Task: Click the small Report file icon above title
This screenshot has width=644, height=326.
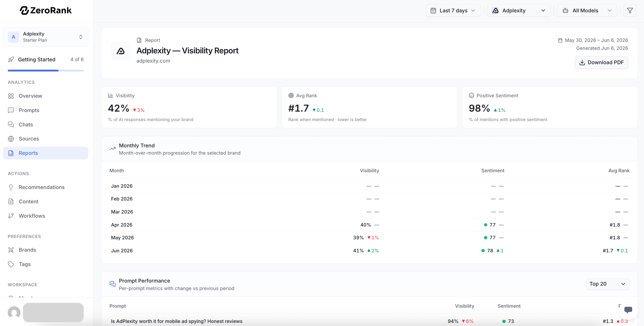Action: coord(139,40)
